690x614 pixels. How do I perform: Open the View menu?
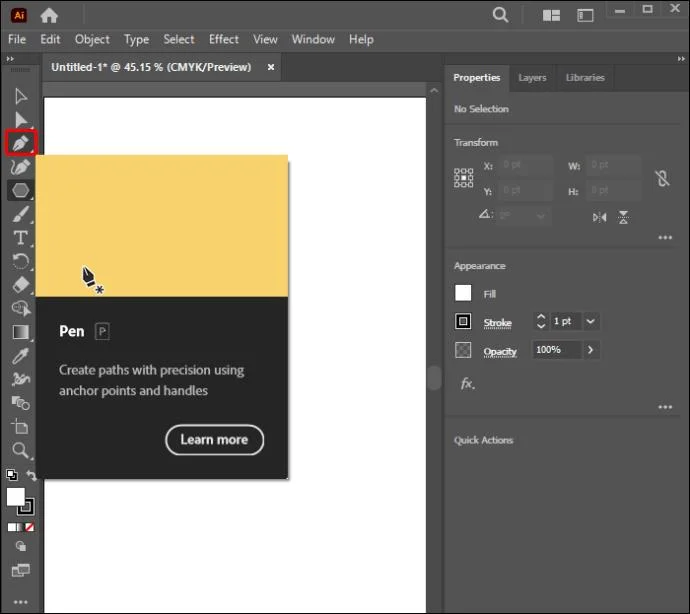tap(265, 39)
